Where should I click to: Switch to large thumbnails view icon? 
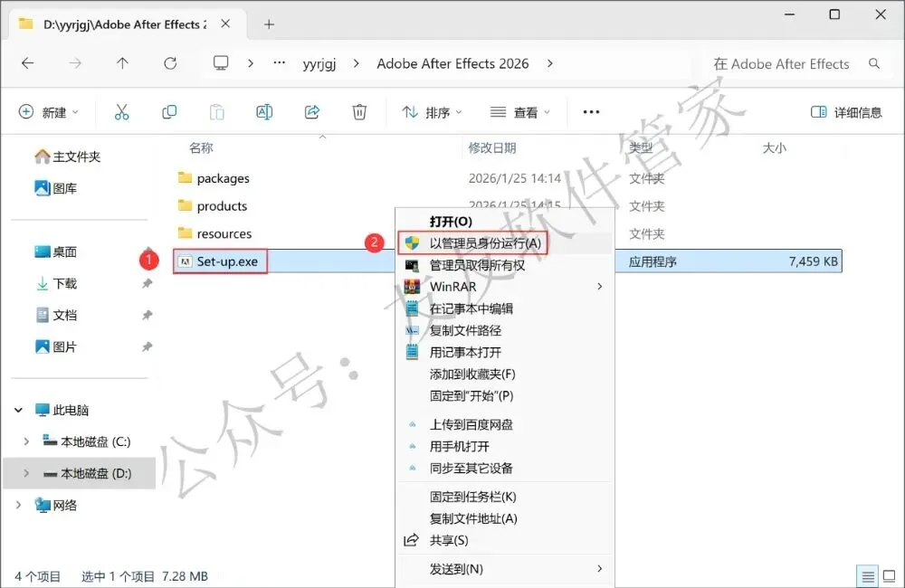point(890,576)
